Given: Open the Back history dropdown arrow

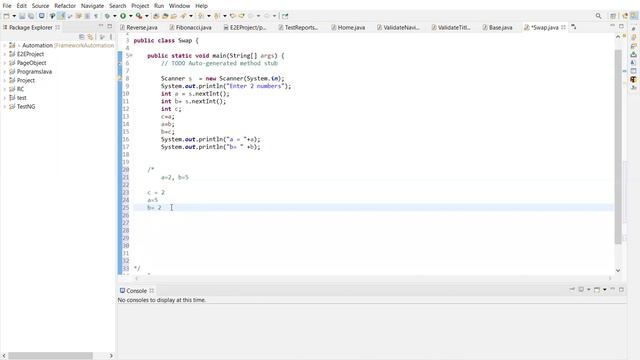Looking at the screenshot, I should [258, 16].
